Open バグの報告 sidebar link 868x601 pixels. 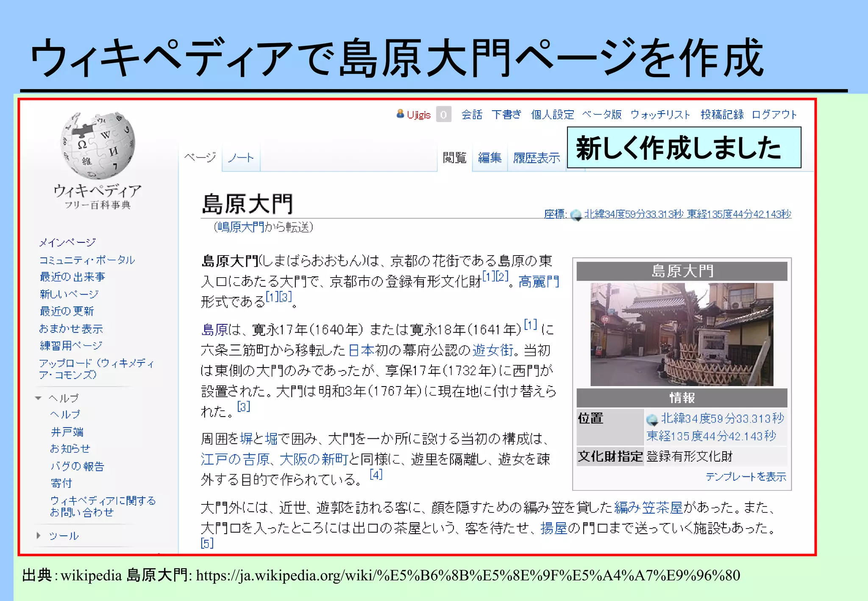point(77,466)
